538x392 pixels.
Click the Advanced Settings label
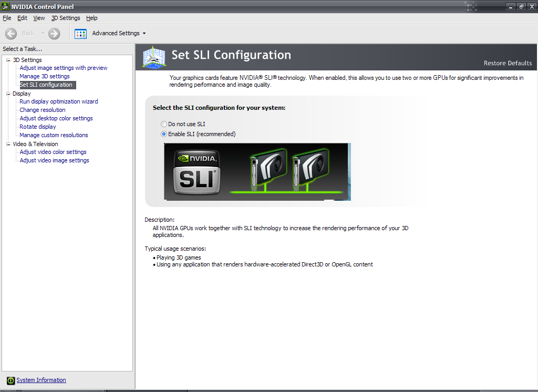pos(116,33)
